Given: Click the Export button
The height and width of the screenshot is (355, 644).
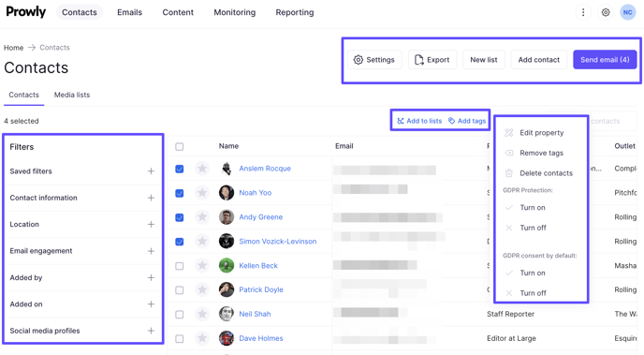Looking at the screenshot, I should (x=432, y=60).
